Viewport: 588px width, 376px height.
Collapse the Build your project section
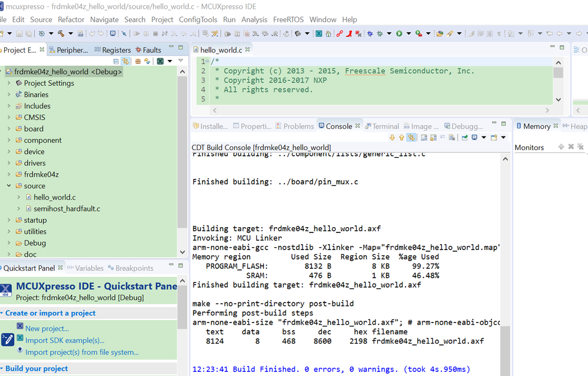[x=2, y=368]
